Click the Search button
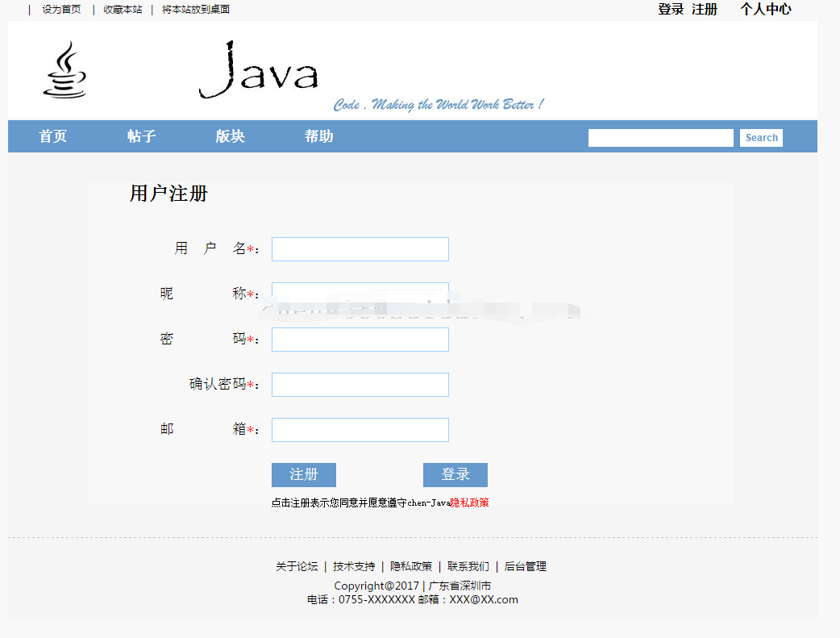 coord(761,138)
